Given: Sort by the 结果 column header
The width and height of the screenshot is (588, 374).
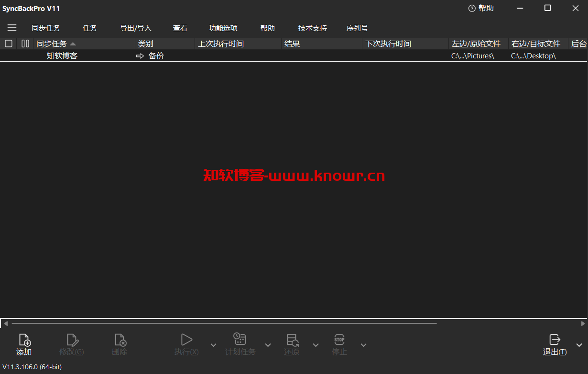Looking at the screenshot, I should tap(322, 44).
